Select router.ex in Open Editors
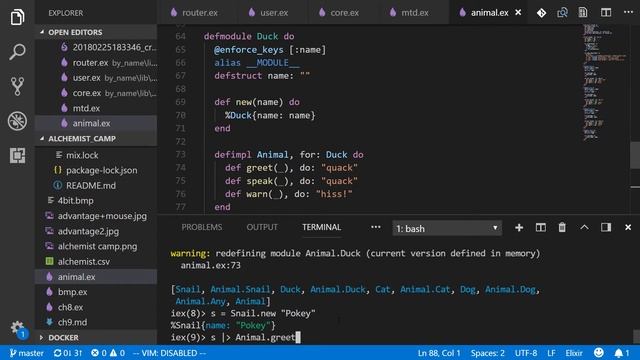Image resolution: width=640 pixels, height=360 pixels. pyautogui.click(x=96, y=62)
